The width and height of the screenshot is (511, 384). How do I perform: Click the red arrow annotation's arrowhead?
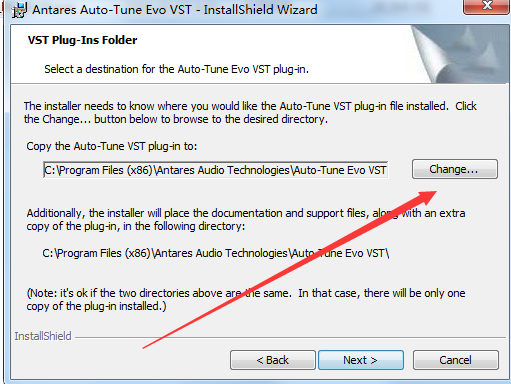pos(427,197)
